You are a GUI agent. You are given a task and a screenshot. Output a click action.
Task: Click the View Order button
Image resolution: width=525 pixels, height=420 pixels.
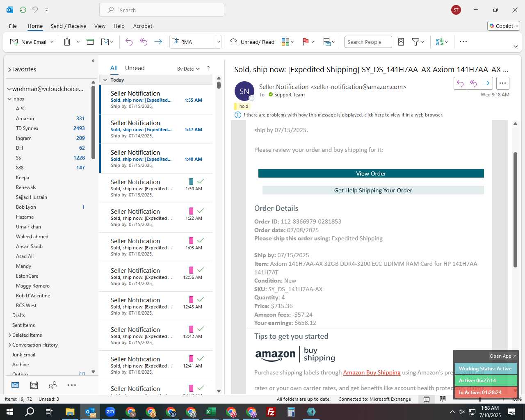pos(371,173)
